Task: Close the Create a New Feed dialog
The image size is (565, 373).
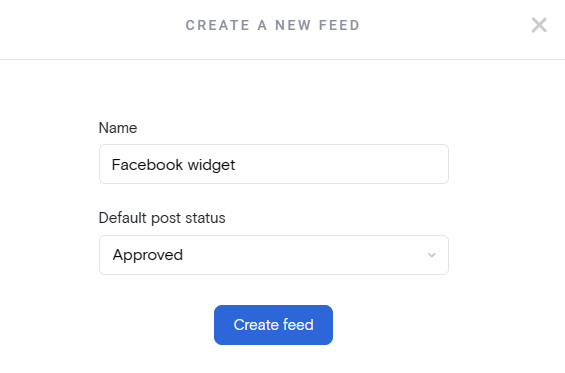Action: (x=539, y=25)
